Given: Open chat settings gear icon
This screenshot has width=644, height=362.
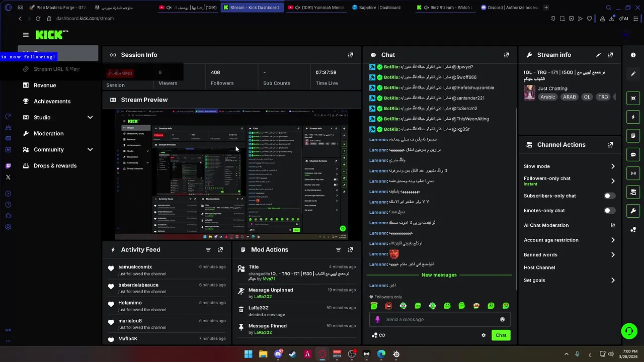Looking at the screenshot, I should pos(484,335).
